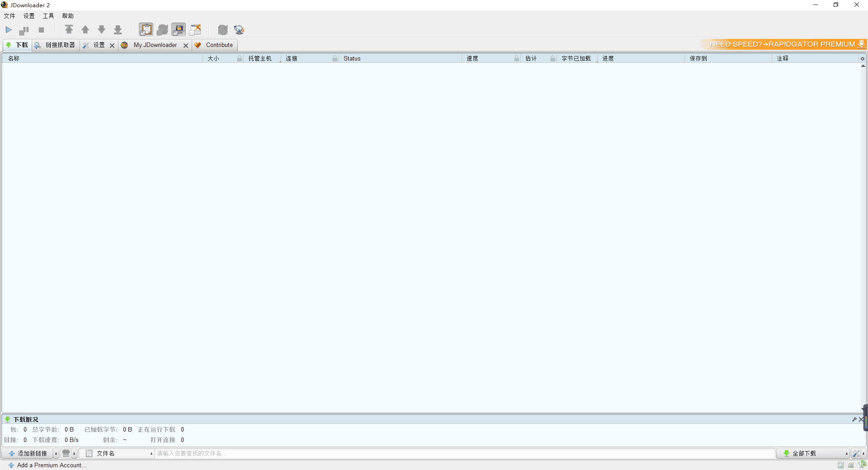This screenshot has height=470, width=868.
Task: Click the reconnect globe icon in toolbar
Action: [x=239, y=30]
